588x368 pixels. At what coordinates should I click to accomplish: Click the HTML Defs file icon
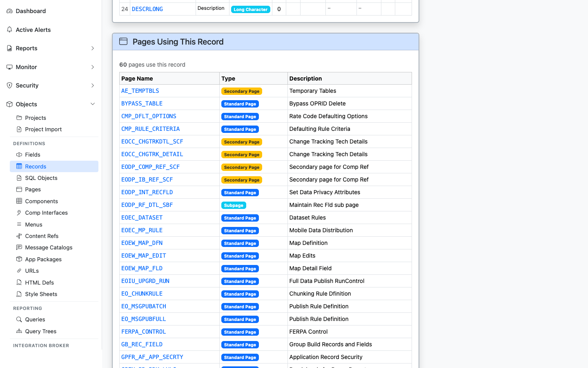(x=19, y=283)
